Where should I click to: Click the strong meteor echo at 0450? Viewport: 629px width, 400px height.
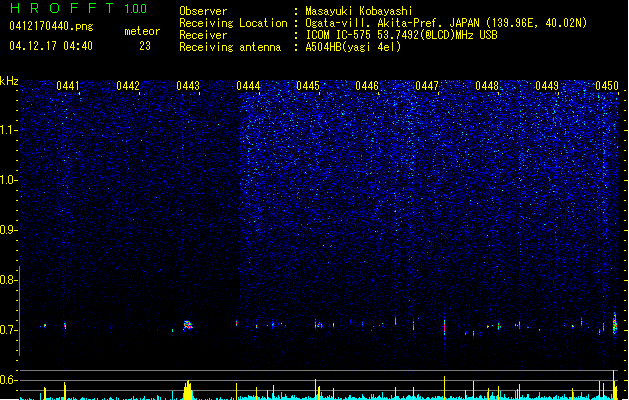click(x=615, y=323)
